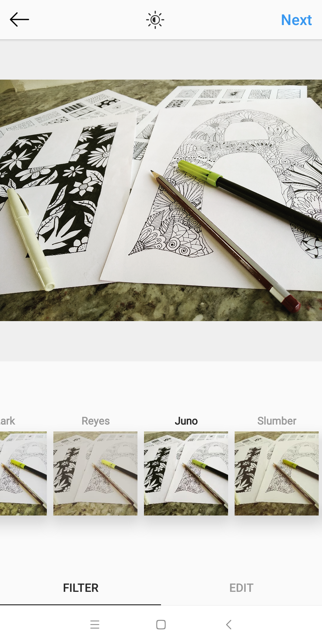Open Android recent apps menu icon
The height and width of the screenshot is (644, 322).
click(95, 624)
